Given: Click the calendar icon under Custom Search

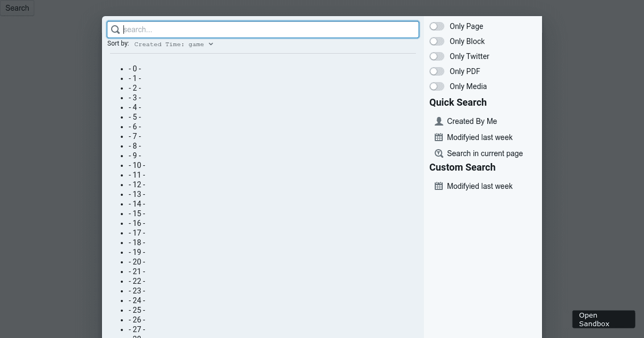Looking at the screenshot, I should (438, 186).
